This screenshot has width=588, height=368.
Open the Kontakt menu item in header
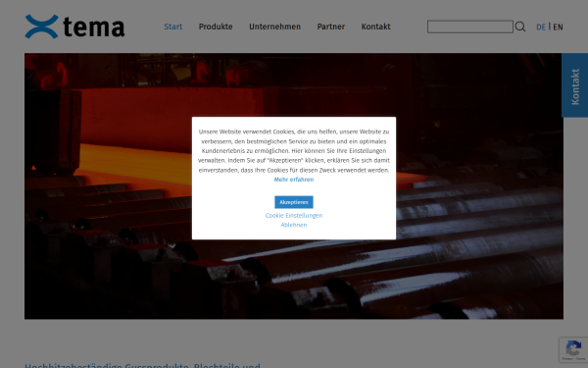coord(375,26)
